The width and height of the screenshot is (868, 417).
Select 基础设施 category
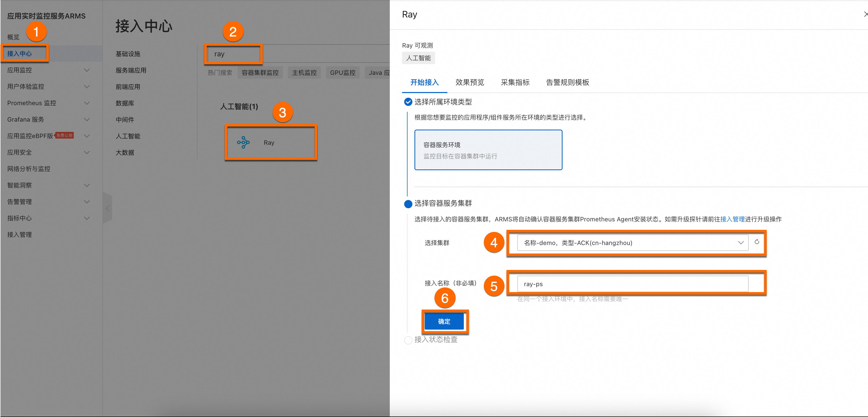(x=128, y=54)
